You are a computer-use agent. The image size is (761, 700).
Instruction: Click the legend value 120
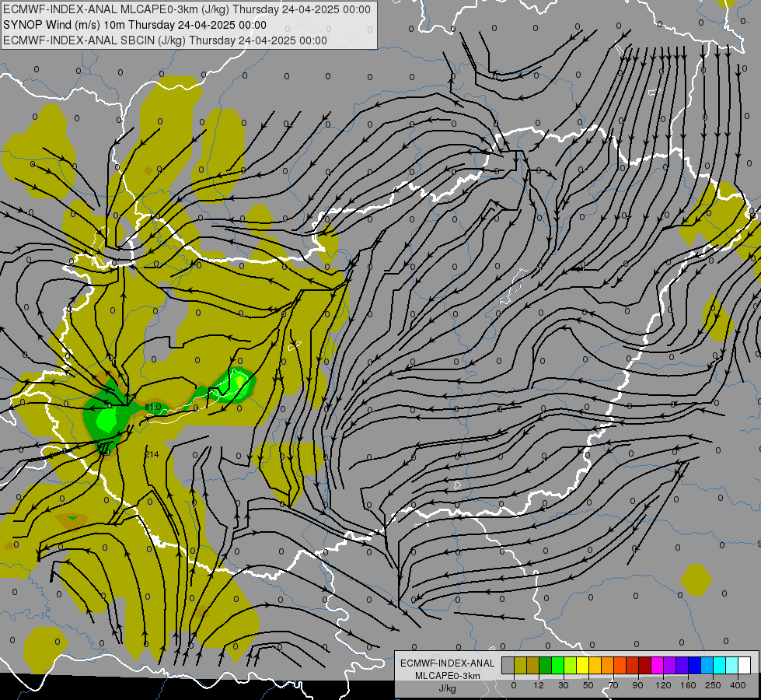(664, 685)
